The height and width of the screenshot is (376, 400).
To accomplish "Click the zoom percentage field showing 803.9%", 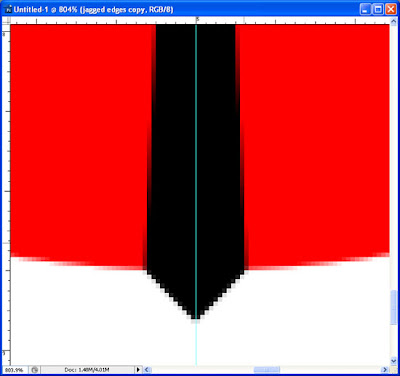I will click(14, 370).
